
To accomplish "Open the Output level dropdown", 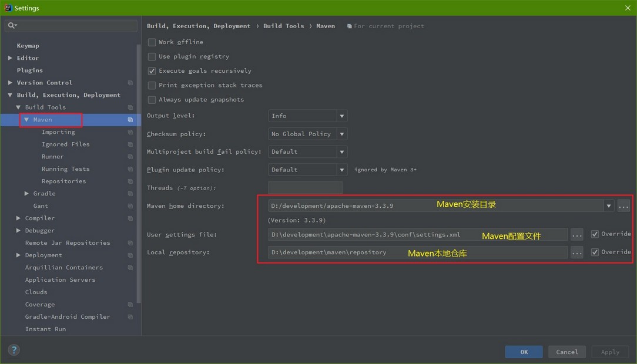I will [307, 116].
